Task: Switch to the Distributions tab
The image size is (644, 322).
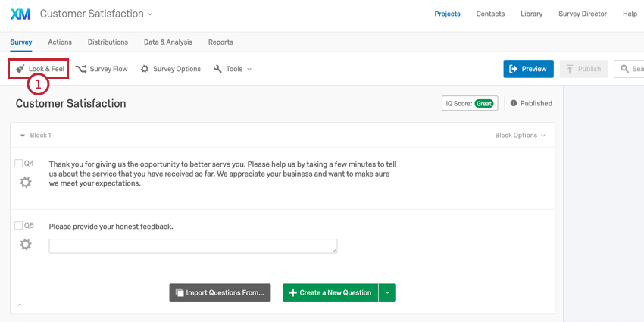Action: click(x=108, y=42)
